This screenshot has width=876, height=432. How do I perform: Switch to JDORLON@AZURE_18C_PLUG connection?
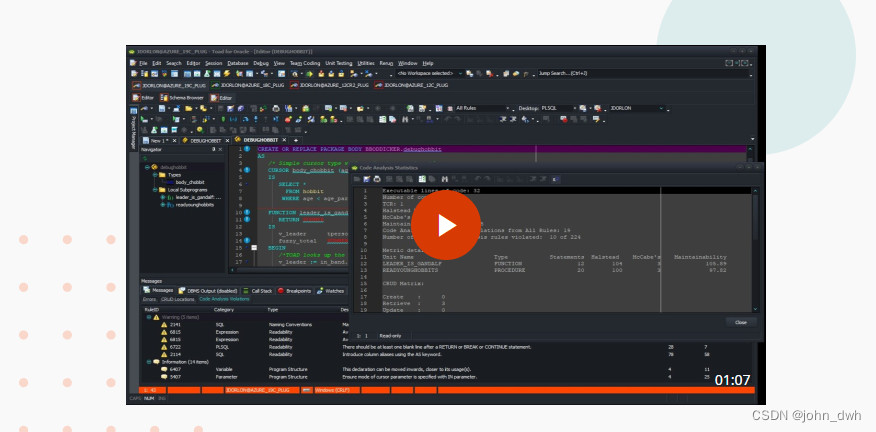pyautogui.click(x=247, y=86)
